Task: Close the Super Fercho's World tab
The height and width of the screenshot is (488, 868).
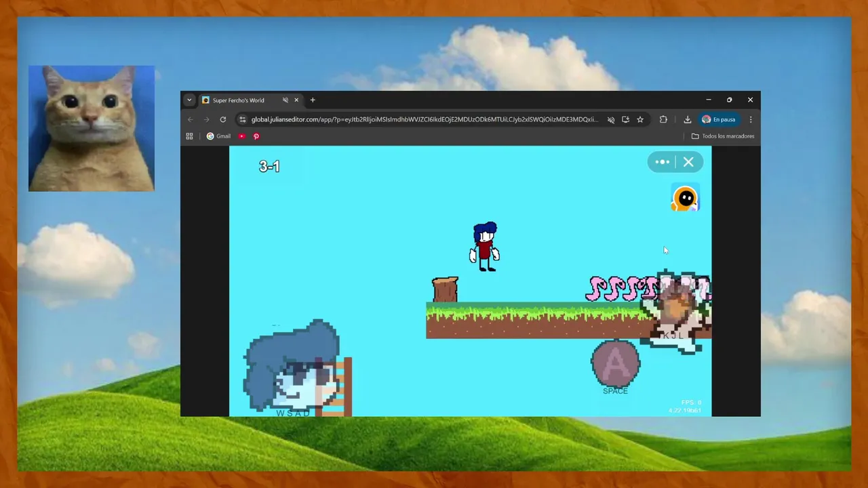Action: [x=296, y=100]
